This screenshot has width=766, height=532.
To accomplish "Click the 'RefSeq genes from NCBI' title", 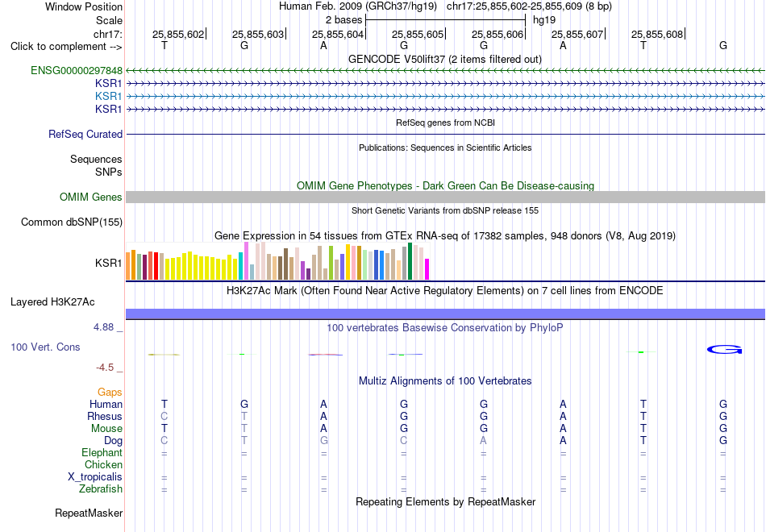I will 445,123.
